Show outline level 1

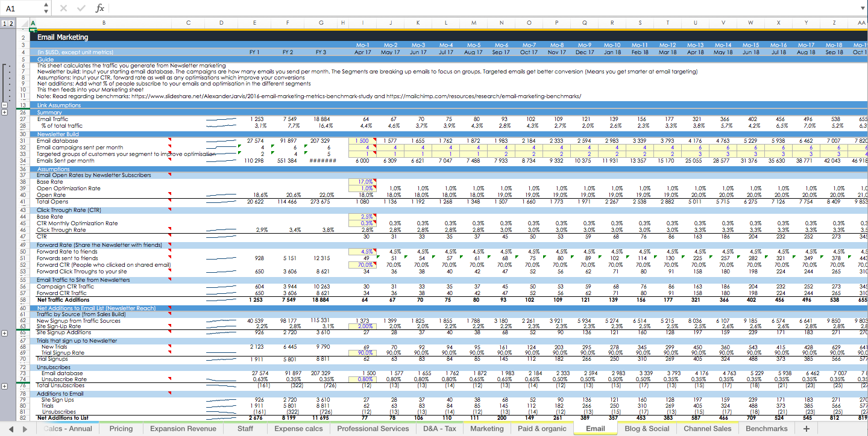click(4, 23)
